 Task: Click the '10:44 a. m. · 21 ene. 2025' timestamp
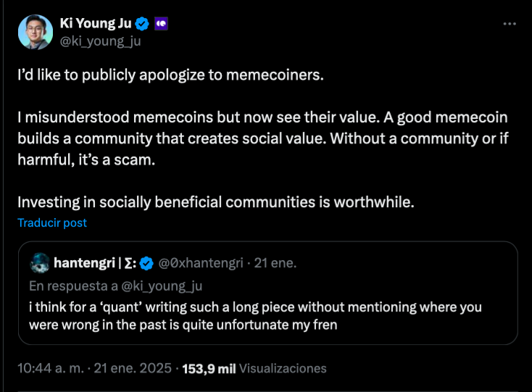point(95,369)
